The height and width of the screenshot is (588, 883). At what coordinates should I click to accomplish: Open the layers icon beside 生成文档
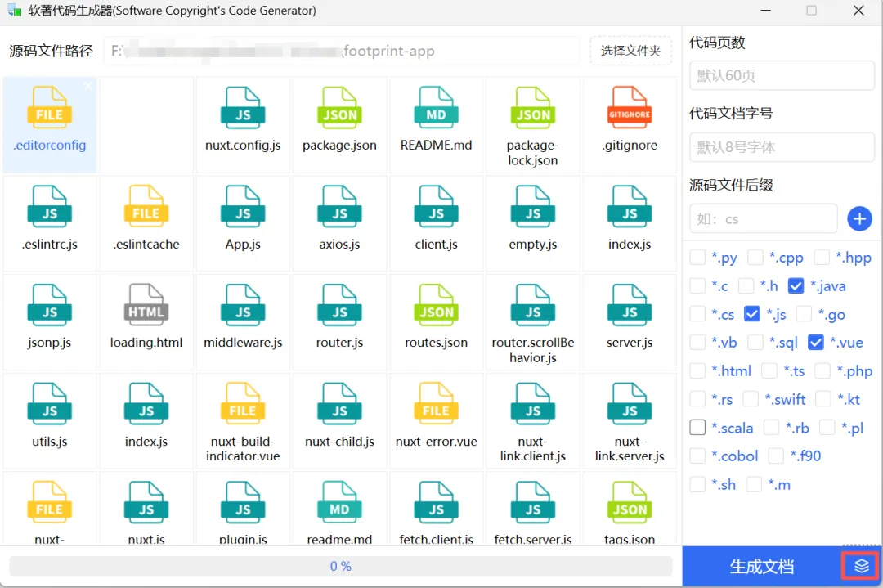tap(861, 565)
